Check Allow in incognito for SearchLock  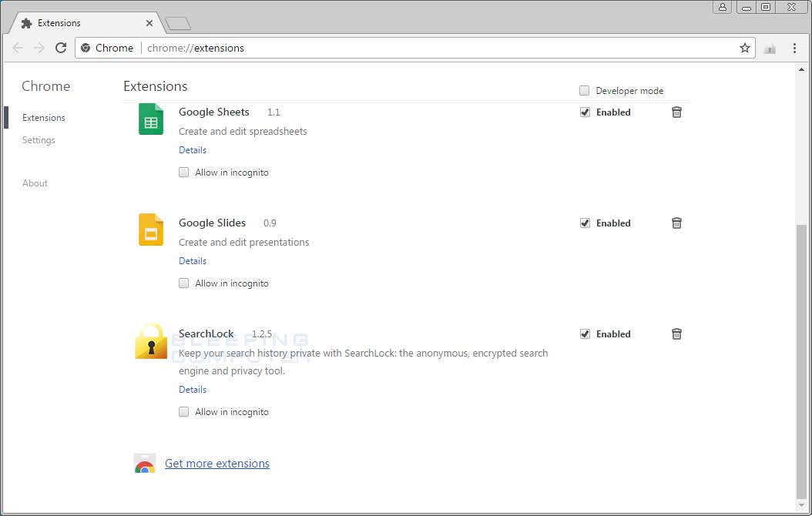[x=184, y=411]
